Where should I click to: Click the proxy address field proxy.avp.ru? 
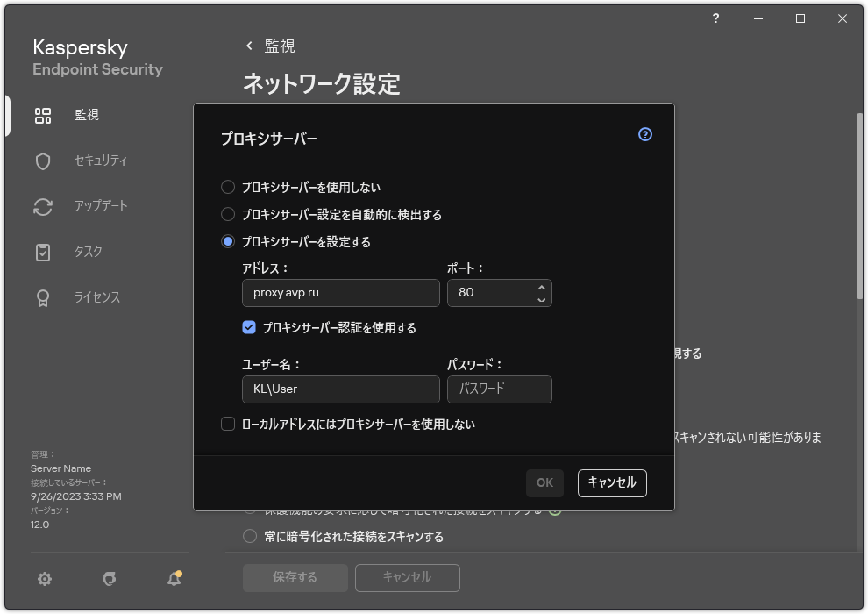340,293
